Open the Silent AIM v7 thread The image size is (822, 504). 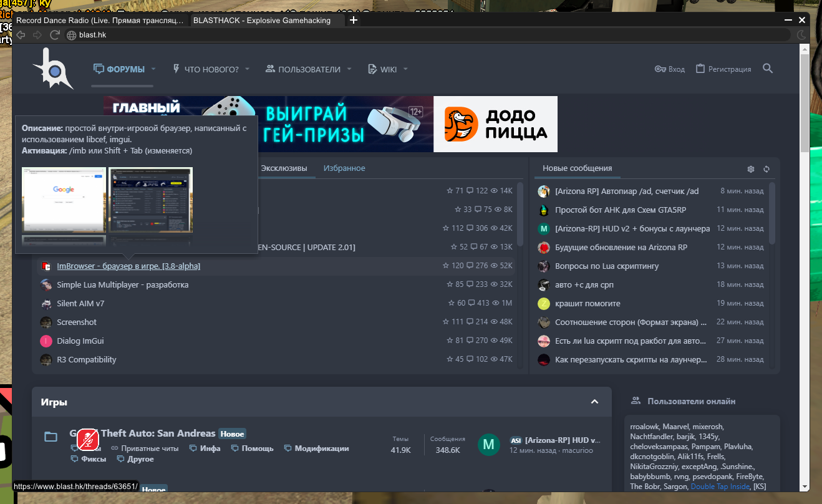80,304
